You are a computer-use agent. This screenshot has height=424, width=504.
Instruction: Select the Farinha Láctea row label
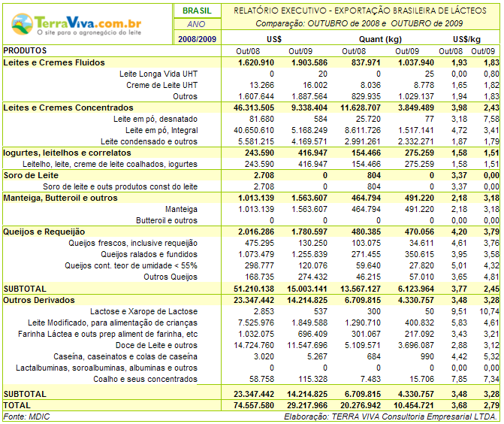107,334
